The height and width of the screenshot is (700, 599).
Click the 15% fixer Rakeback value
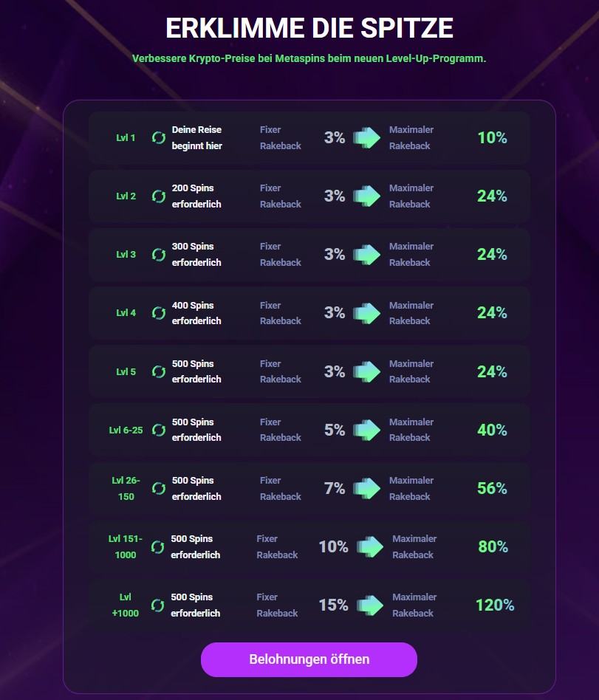click(x=333, y=605)
